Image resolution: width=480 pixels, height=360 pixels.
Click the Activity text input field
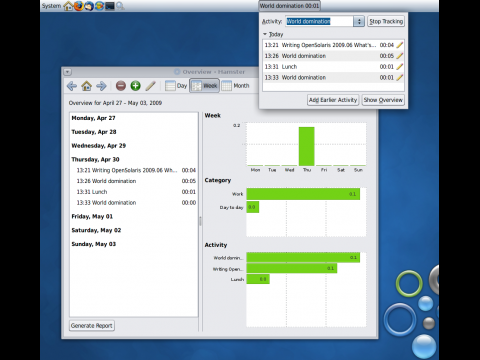pos(319,21)
